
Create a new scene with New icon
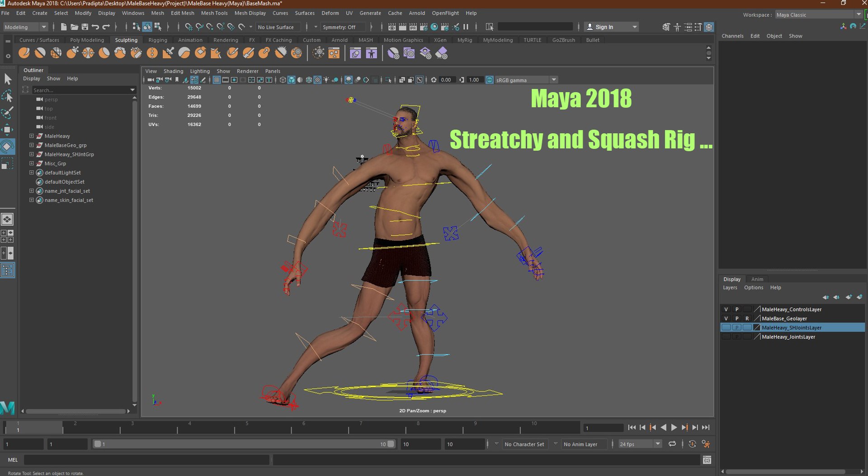pos(64,27)
